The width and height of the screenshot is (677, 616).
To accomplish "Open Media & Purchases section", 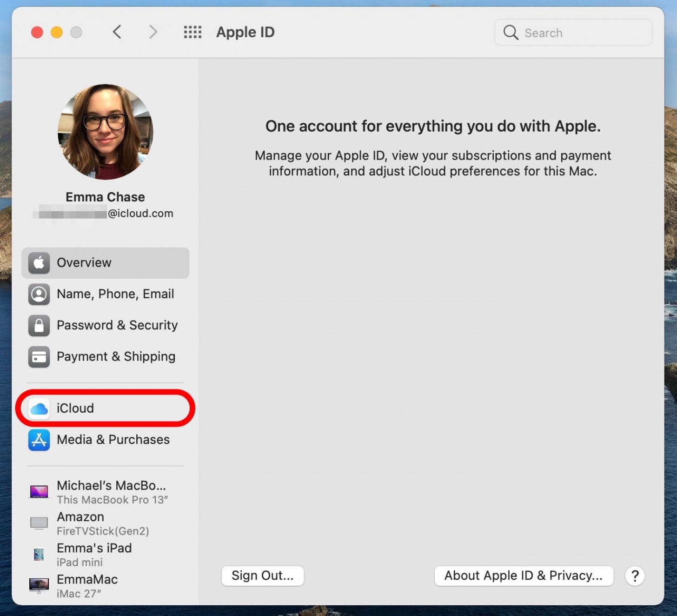I will pyautogui.click(x=113, y=440).
